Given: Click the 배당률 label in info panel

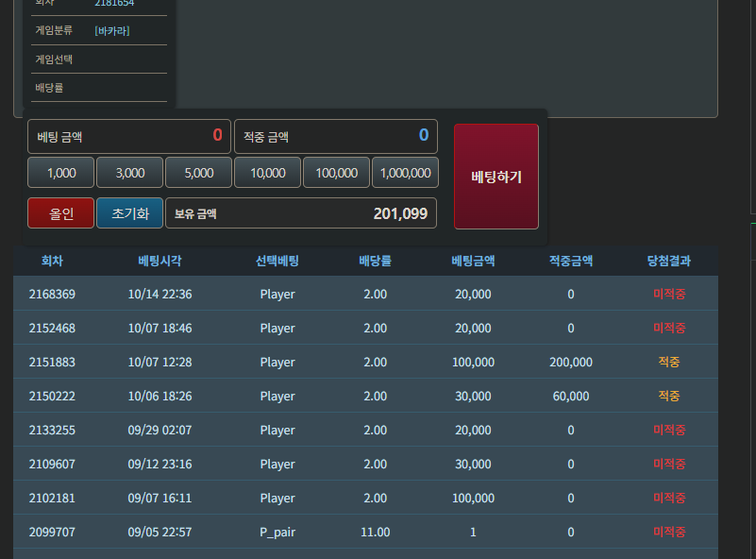Looking at the screenshot, I should tap(49, 88).
